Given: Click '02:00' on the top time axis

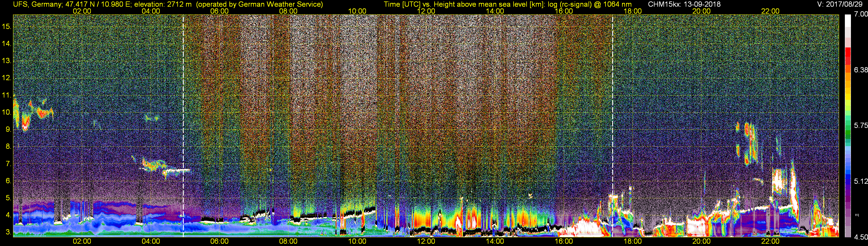Looking at the screenshot, I should [x=82, y=11].
